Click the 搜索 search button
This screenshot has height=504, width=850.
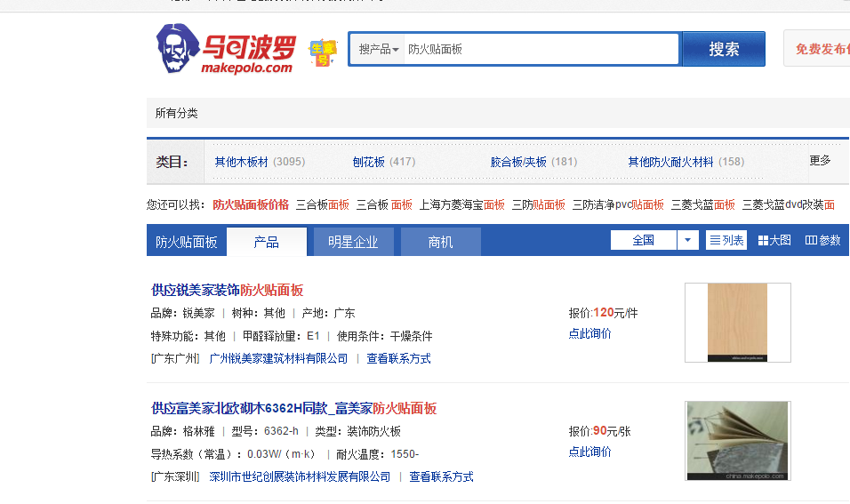pos(724,49)
